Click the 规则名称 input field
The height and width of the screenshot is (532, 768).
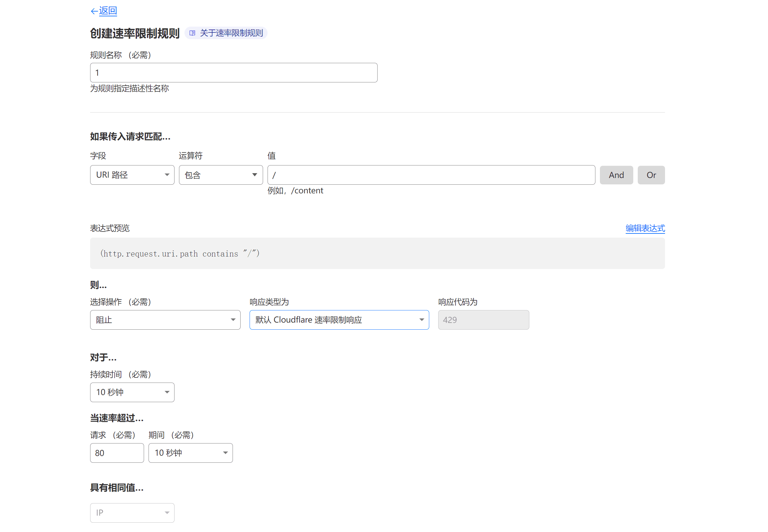(234, 73)
